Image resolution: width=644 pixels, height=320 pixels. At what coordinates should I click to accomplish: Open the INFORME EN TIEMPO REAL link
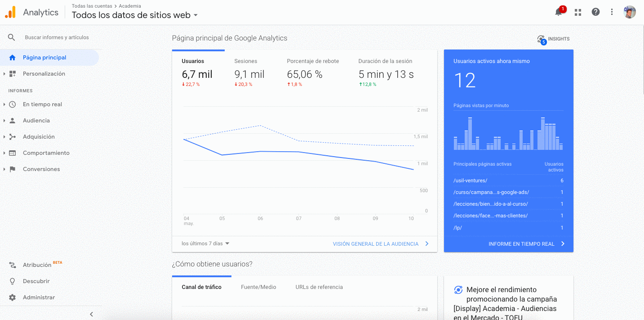[x=521, y=244]
